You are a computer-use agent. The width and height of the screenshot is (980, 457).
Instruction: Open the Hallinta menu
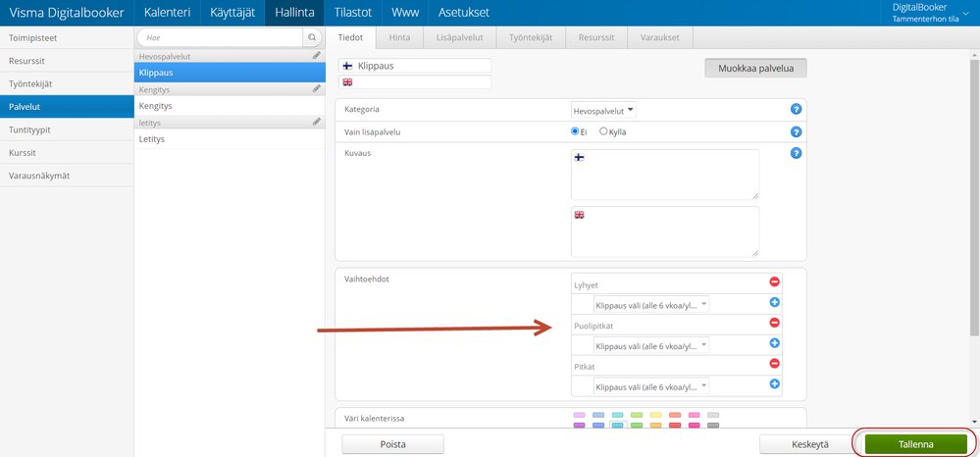pyautogui.click(x=294, y=13)
